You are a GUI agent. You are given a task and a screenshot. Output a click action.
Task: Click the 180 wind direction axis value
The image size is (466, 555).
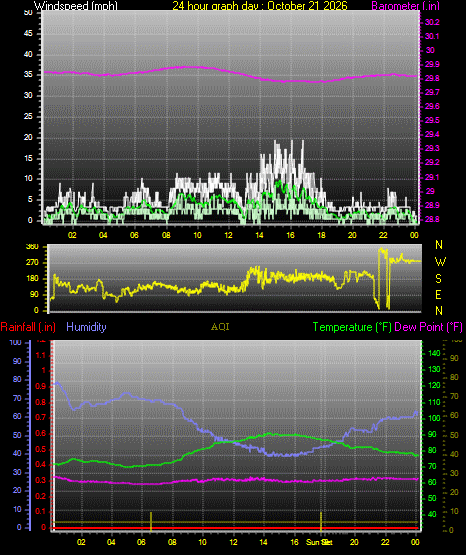(x=32, y=279)
